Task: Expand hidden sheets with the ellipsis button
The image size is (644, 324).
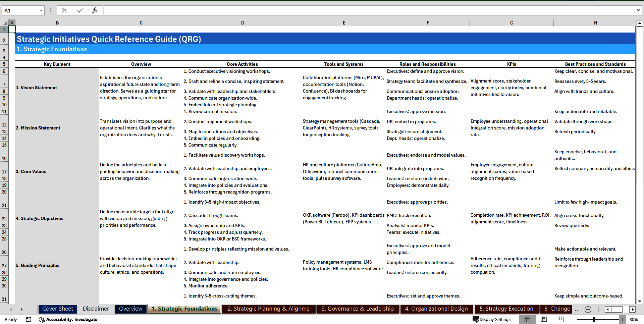Action: [577, 310]
